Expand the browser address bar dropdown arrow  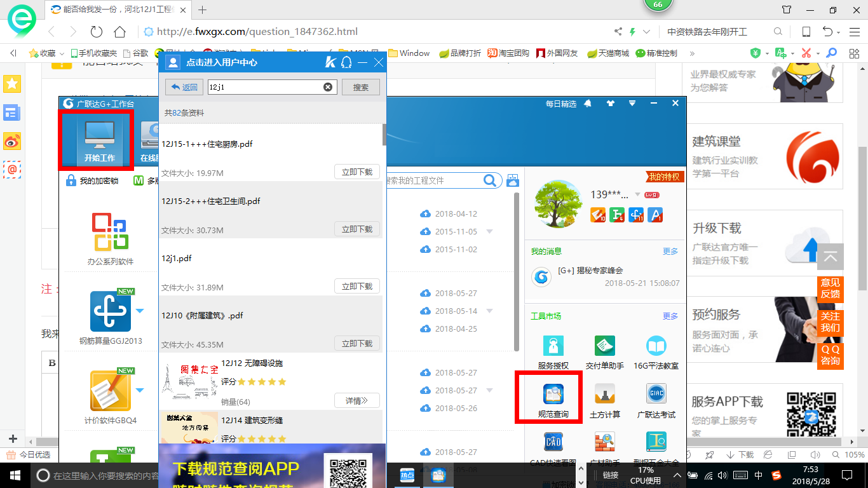point(647,32)
